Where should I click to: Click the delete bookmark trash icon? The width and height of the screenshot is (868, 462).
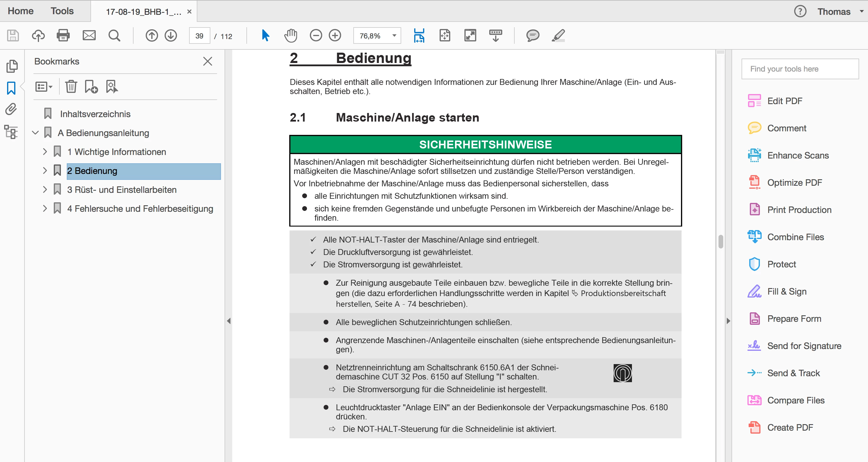point(71,87)
